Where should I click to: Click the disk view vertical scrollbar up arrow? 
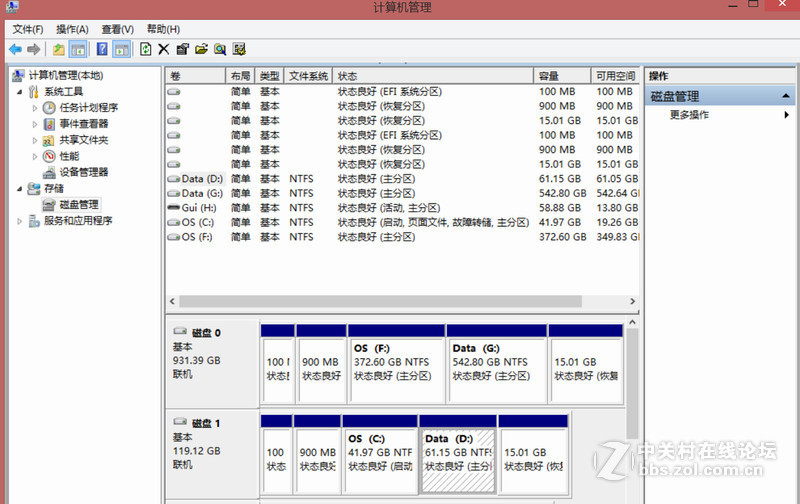click(632, 322)
